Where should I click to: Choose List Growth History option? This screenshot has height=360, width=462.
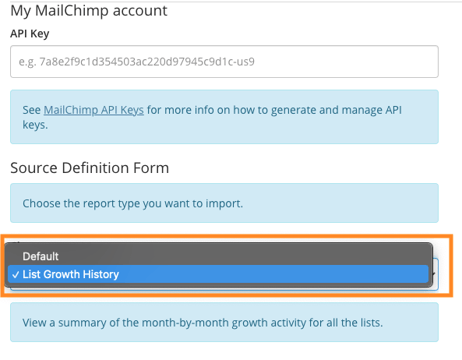click(218, 274)
